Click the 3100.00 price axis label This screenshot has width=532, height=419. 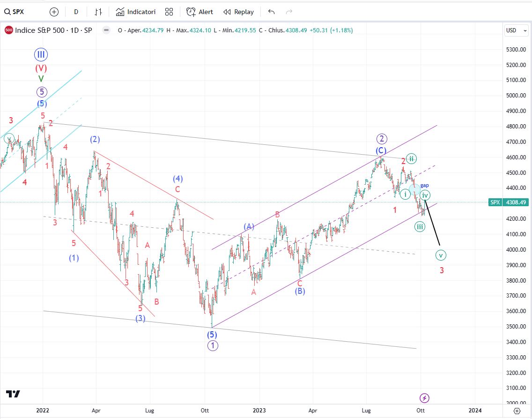click(x=516, y=388)
